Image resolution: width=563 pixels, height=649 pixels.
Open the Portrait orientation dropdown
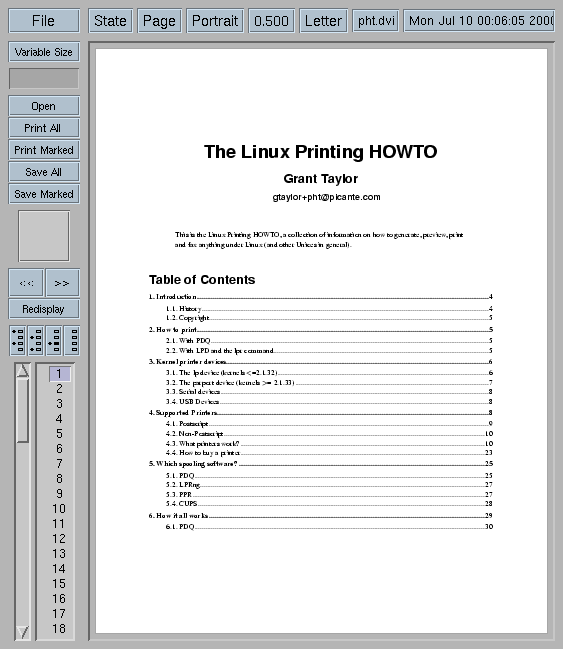pyautogui.click(x=215, y=21)
